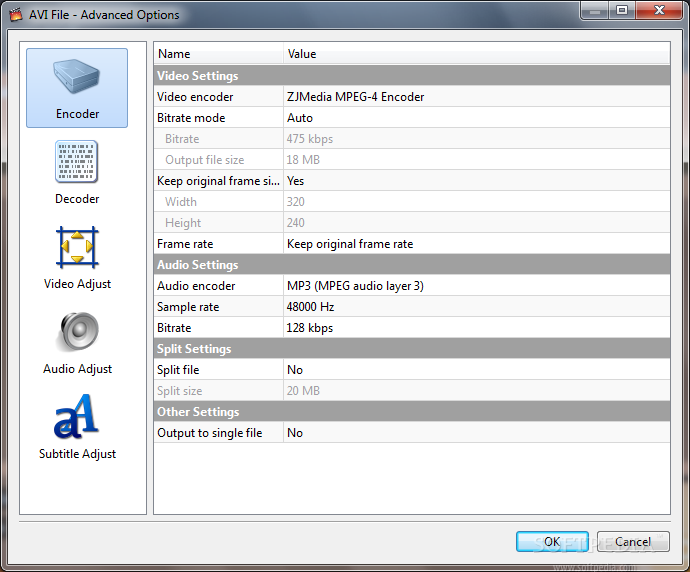Select the Encoder sidebar icon

click(77, 88)
